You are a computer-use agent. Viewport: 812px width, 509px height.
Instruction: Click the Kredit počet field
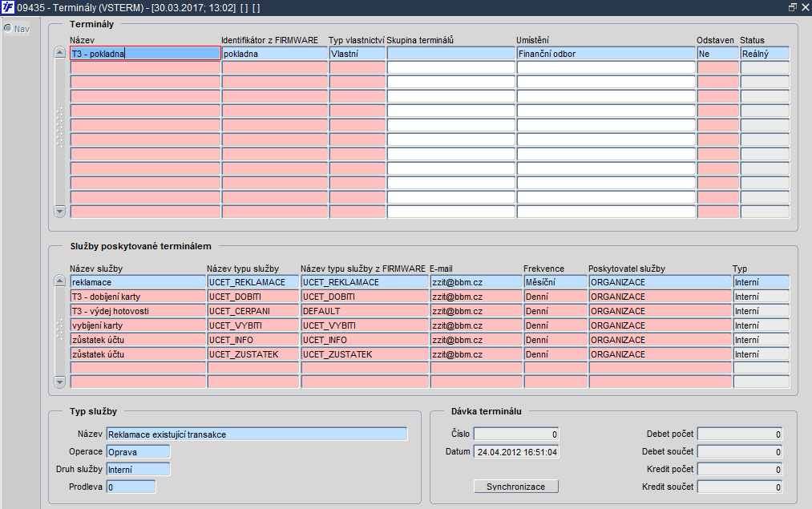tap(740, 469)
